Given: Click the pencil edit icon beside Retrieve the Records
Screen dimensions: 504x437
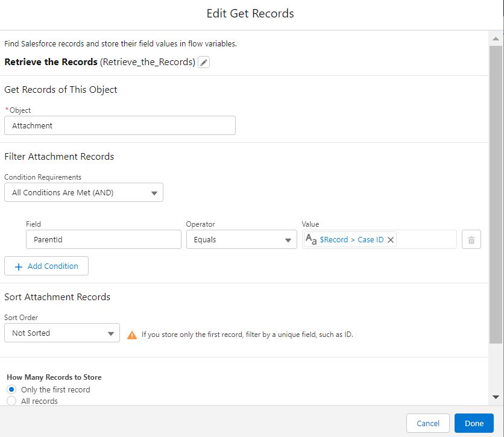Looking at the screenshot, I should click(x=204, y=63).
